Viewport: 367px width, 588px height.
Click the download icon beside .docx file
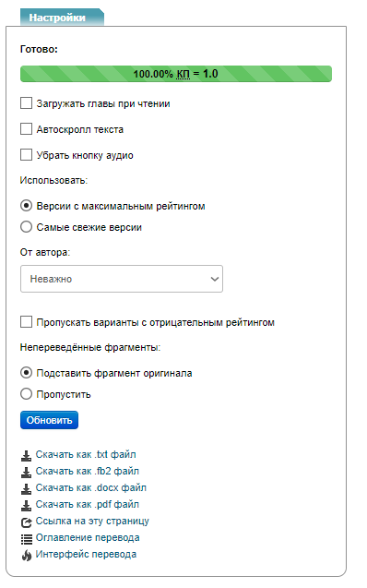pyautogui.click(x=26, y=488)
